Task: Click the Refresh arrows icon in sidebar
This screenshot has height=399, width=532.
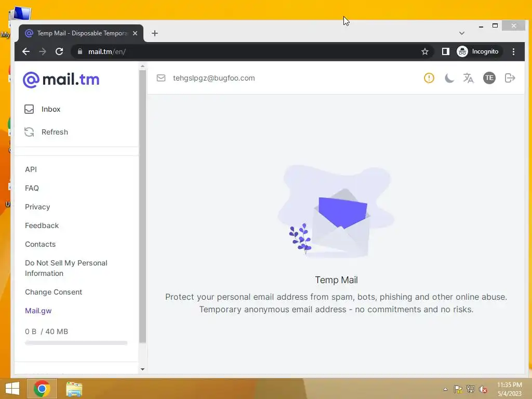Action: 29,132
